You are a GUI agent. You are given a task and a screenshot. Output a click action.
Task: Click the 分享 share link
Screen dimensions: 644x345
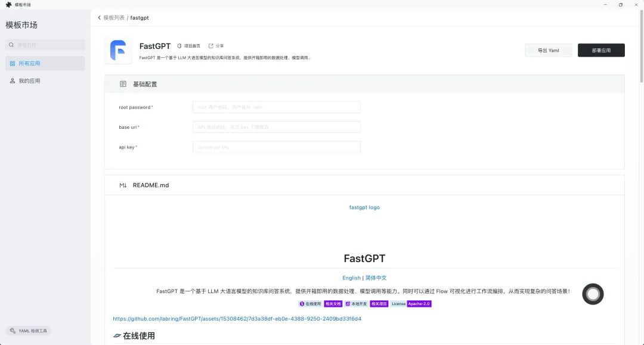pos(216,46)
